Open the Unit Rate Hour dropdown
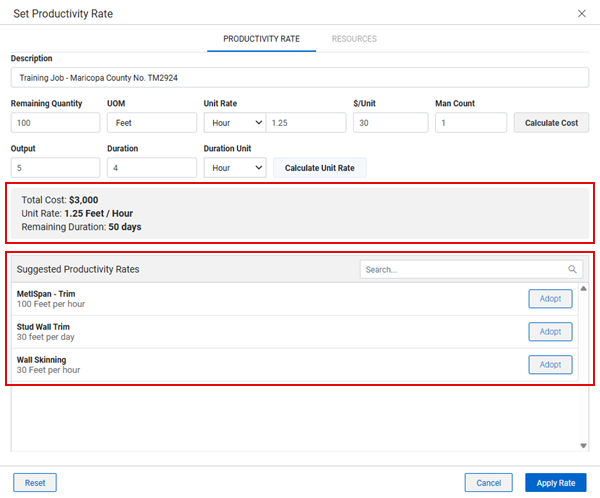 tap(235, 123)
